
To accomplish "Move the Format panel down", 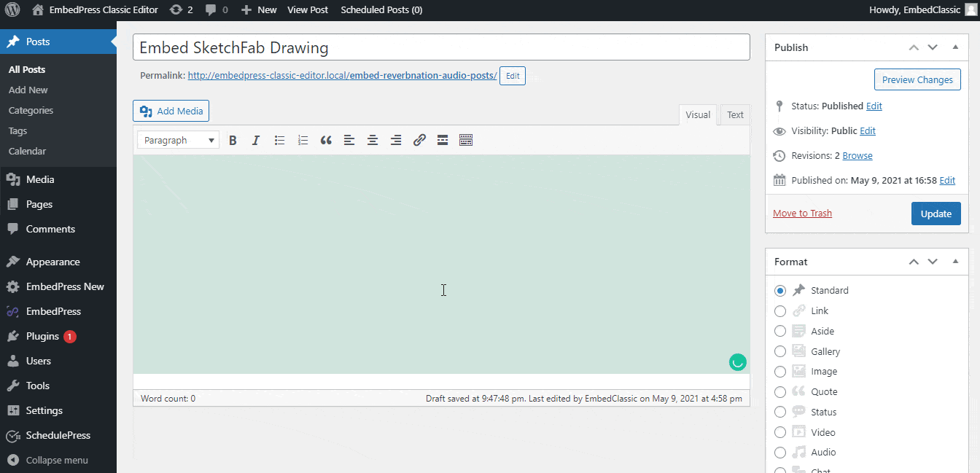I will pos(933,262).
